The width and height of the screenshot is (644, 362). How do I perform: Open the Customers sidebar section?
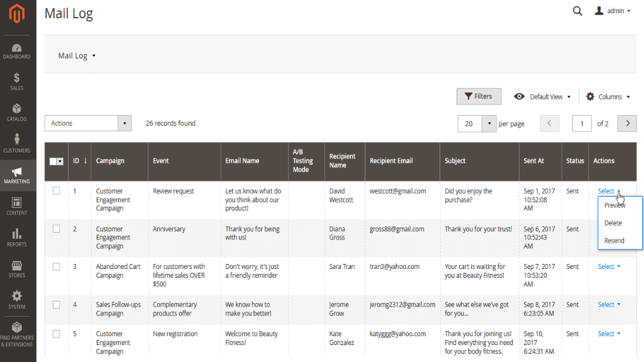point(17,143)
